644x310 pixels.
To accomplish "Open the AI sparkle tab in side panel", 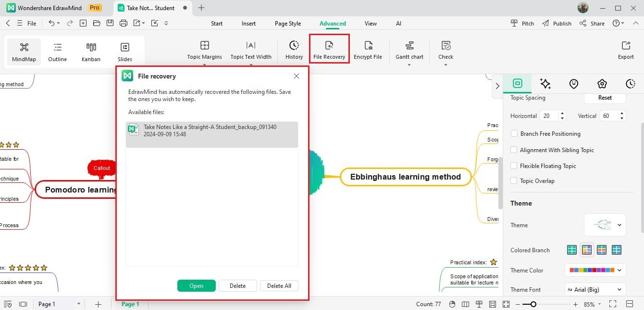I will (545, 84).
